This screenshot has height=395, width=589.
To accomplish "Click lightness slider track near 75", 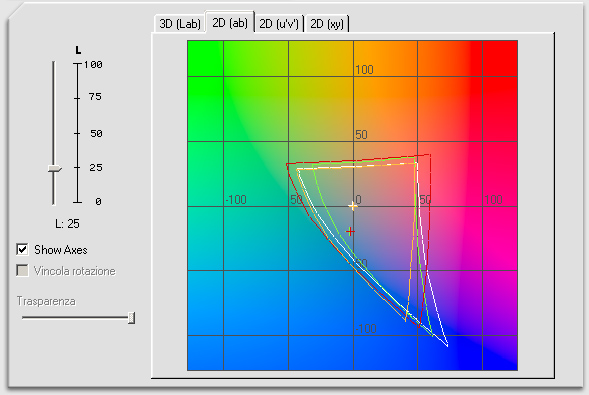I will (54, 98).
